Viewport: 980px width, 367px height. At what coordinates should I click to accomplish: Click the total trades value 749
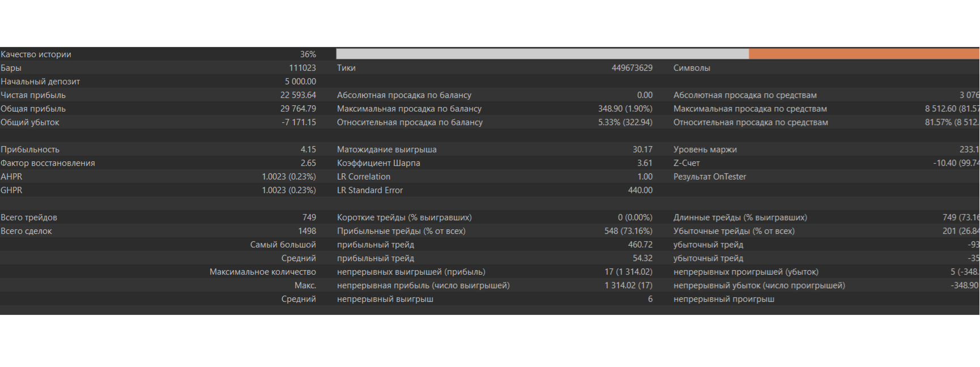tap(309, 217)
